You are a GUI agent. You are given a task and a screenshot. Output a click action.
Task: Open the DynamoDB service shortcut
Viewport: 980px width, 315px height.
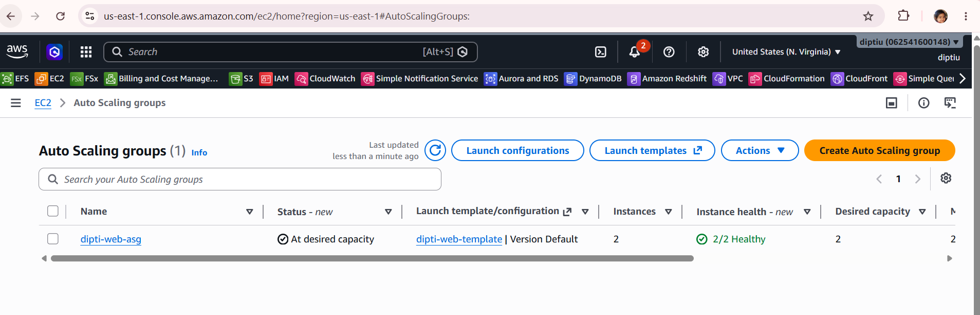pyautogui.click(x=593, y=79)
